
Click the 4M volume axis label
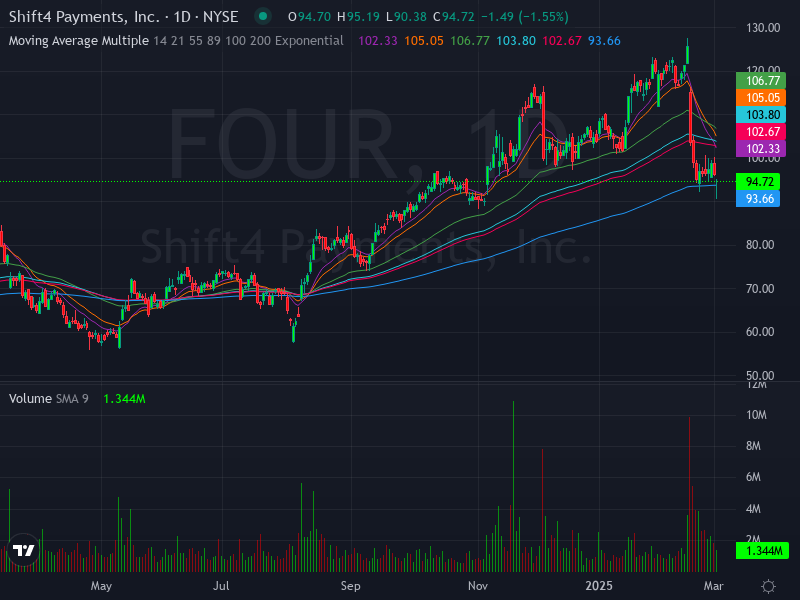coord(754,509)
